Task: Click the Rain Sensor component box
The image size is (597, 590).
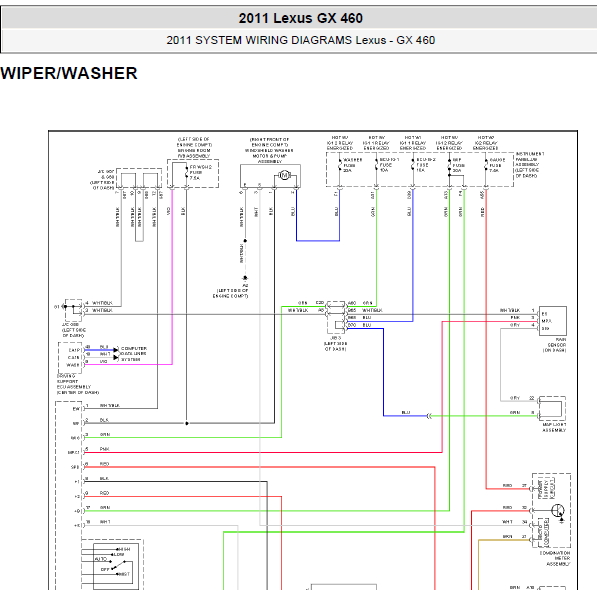Action: 552,321
